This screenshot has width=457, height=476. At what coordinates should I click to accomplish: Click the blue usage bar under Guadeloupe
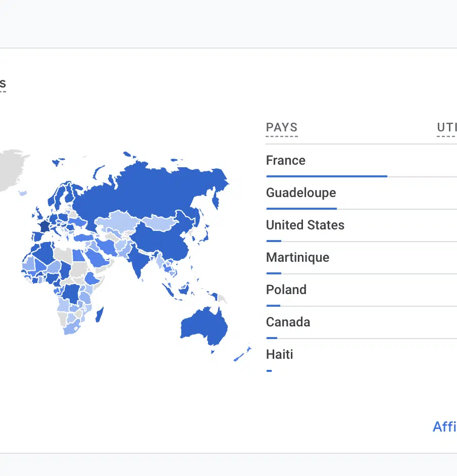(x=301, y=209)
